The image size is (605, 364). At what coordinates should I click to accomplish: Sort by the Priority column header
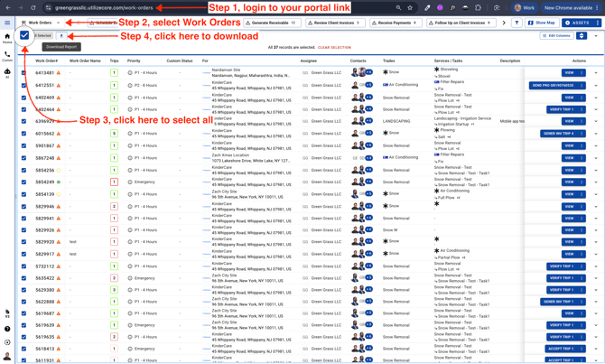134,61
